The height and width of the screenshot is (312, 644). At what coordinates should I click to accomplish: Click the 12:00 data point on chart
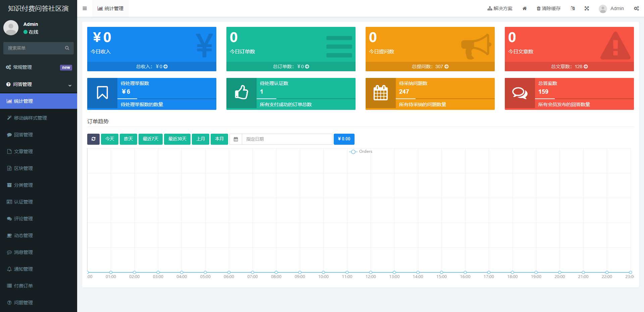click(371, 272)
